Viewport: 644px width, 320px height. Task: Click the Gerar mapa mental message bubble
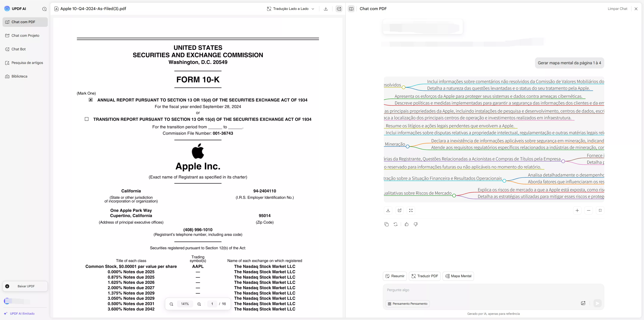(569, 63)
